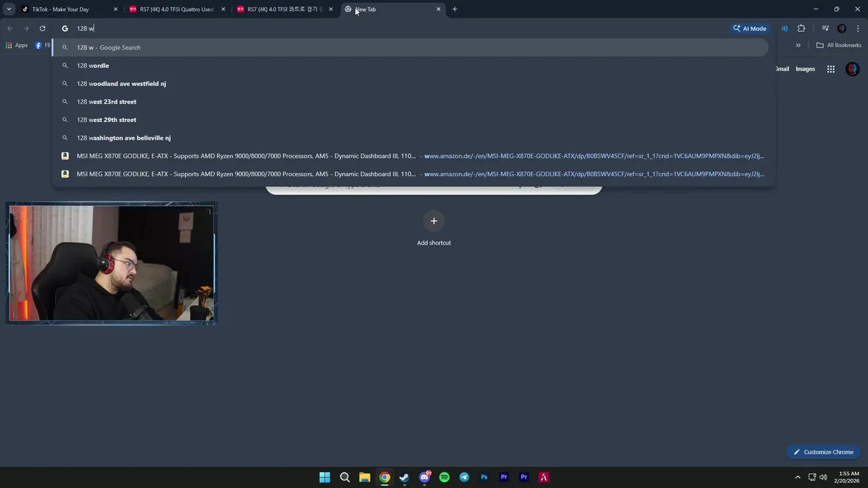The width and height of the screenshot is (868, 488).
Task: Show hidden system tray icons
Action: pos(797,477)
